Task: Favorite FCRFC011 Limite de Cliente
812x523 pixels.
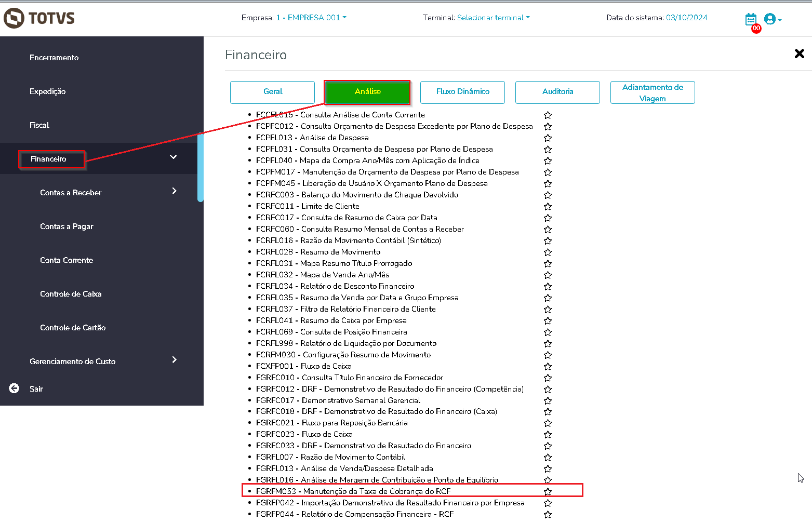Action: click(x=548, y=207)
